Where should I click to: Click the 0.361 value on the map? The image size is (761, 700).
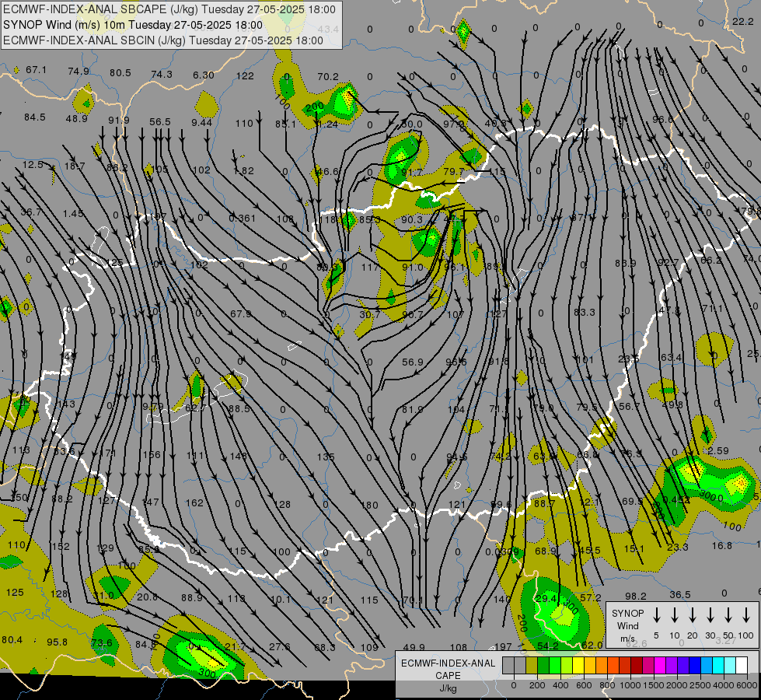click(243, 218)
